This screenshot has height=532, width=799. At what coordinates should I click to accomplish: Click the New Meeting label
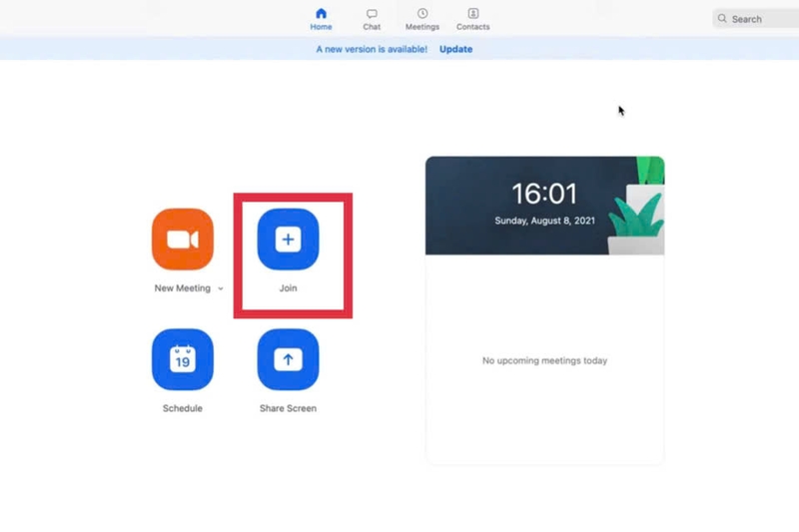click(183, 288)
